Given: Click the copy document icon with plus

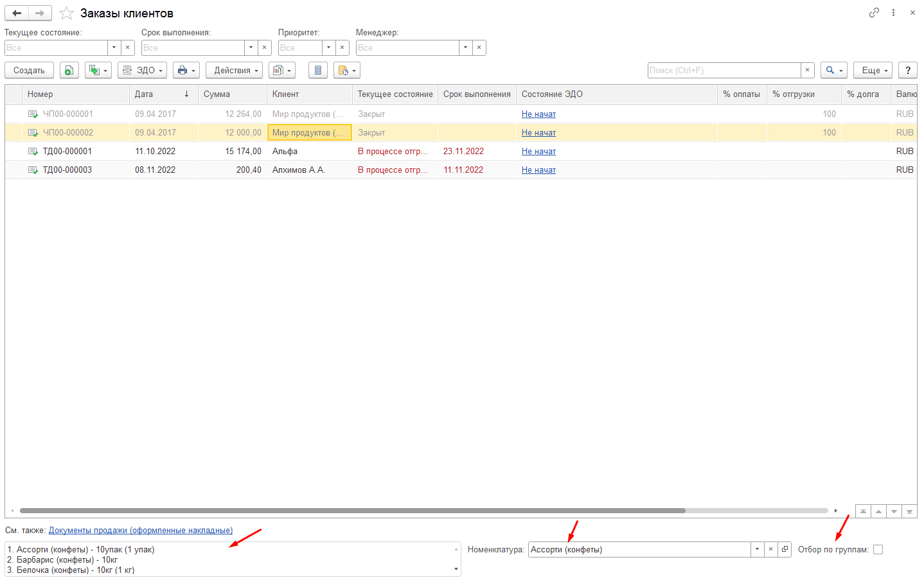Looking at the screenshot, I should click(69, 70).
